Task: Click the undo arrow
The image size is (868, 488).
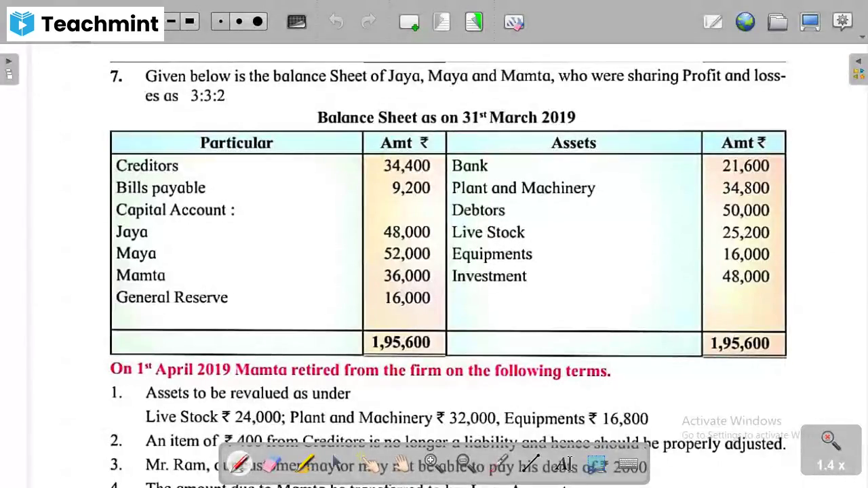Action: pyautogui.click(x=336, y=22)
